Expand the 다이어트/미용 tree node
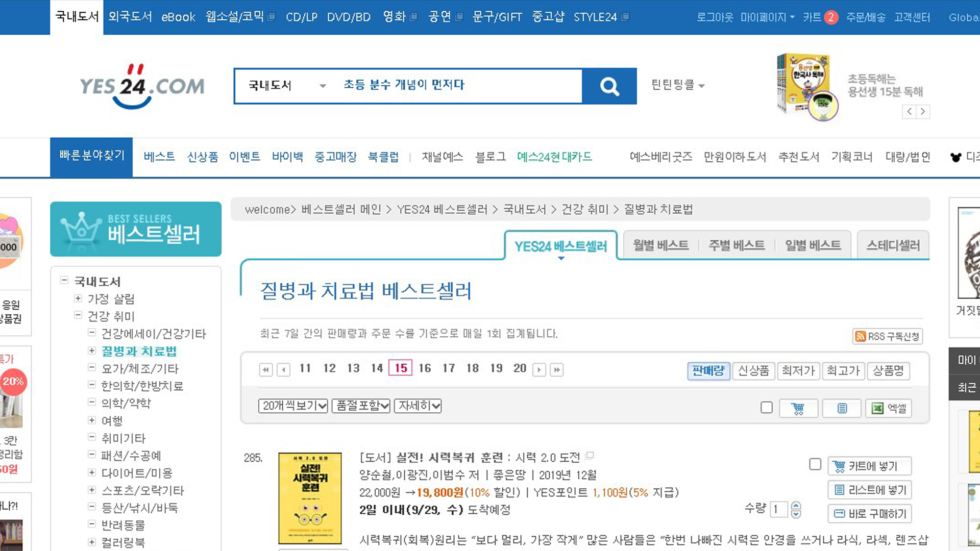 tap(92, 472)
